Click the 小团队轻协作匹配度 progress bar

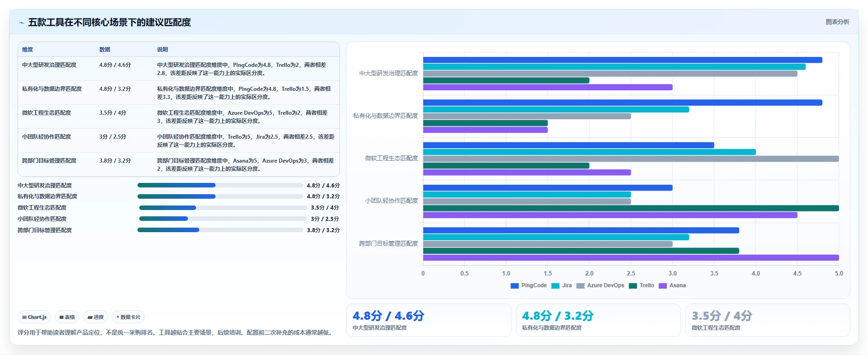pos(223,219)
